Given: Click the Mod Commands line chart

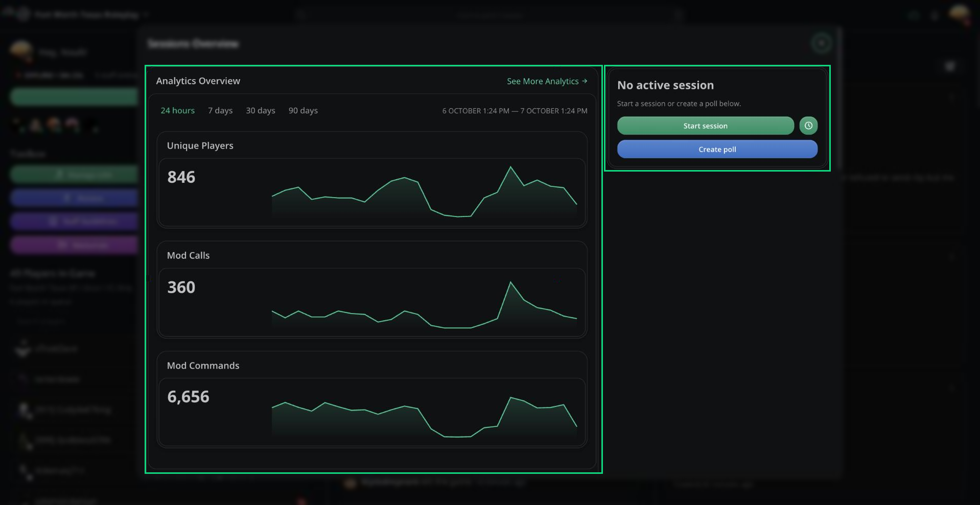Looking at the screenshot, I should (x=424, y=417).
